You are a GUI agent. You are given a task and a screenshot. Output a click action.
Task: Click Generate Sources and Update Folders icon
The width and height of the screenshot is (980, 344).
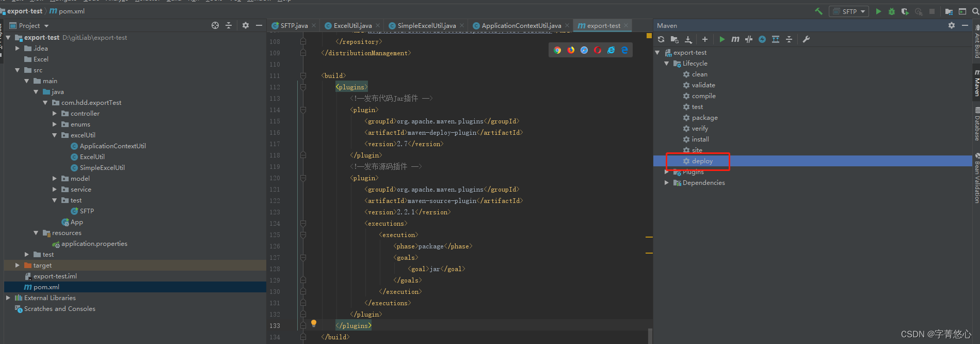[674, 39]
